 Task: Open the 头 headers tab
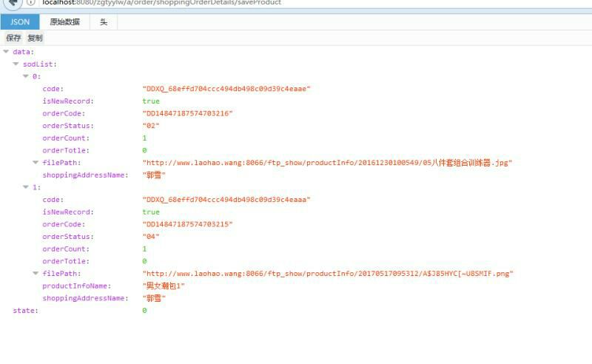104,22
